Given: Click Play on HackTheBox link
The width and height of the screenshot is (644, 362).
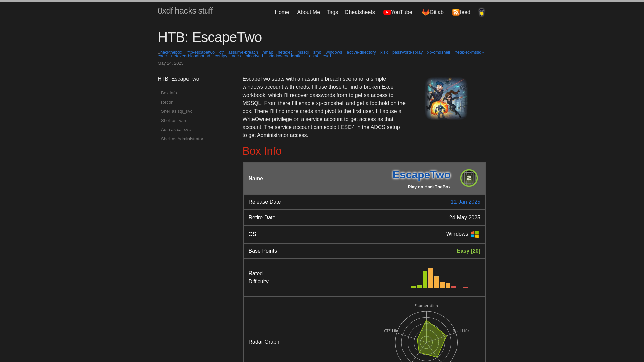Looking at the screenshot, I should pyautogui.click(x=429, y=187).
